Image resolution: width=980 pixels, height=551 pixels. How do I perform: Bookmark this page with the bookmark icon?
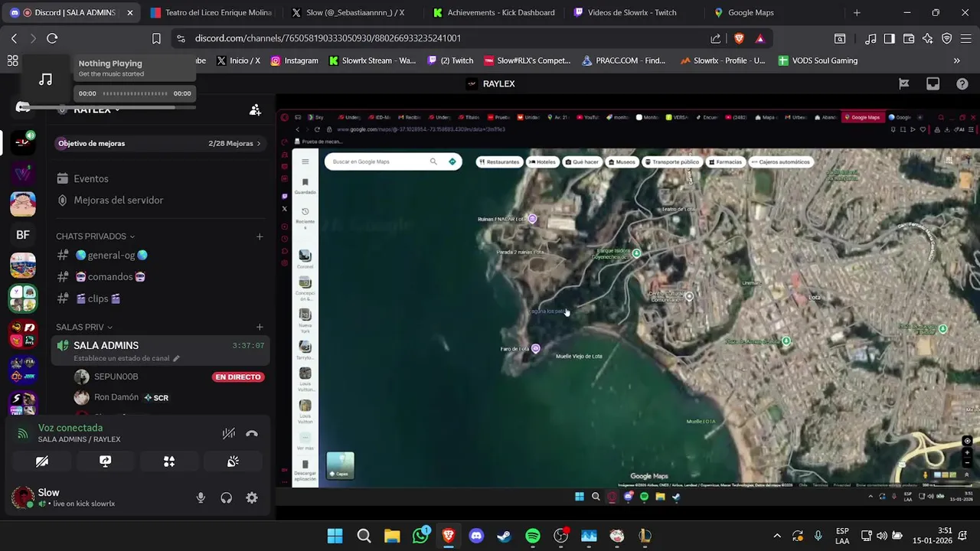tap(156, 38)
